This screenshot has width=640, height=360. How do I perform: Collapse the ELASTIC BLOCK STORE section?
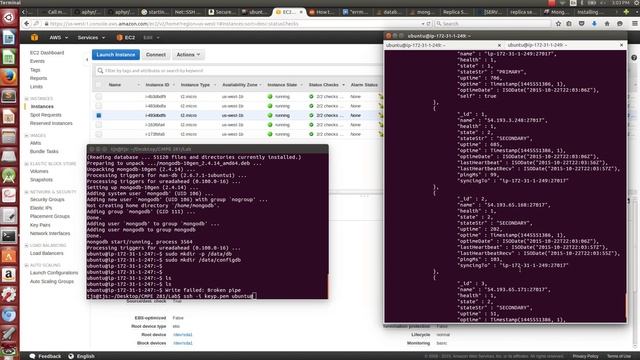[x=27, y=164]
